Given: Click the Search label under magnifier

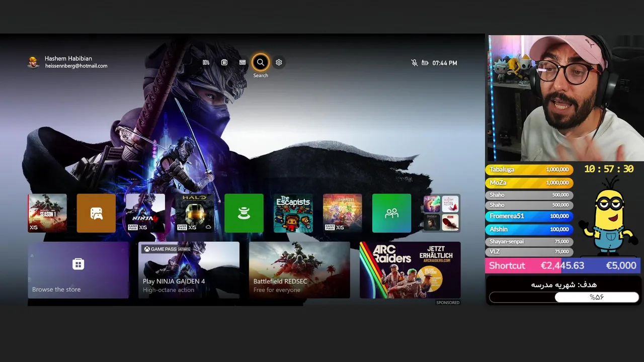Looking at the screenshot, I should coord(261,75).
